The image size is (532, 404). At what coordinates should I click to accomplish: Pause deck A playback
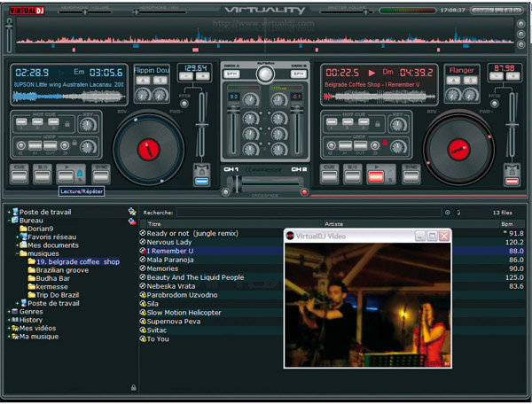click(43, 176)
